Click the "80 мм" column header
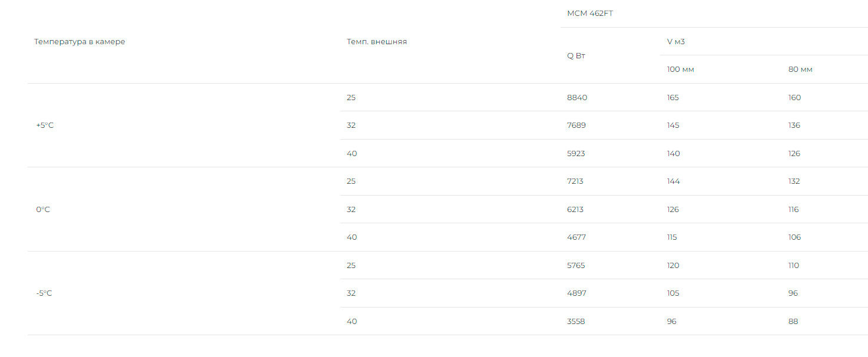Image resolution: width=868 pixels, height=357 pixels. click(800, 70)
